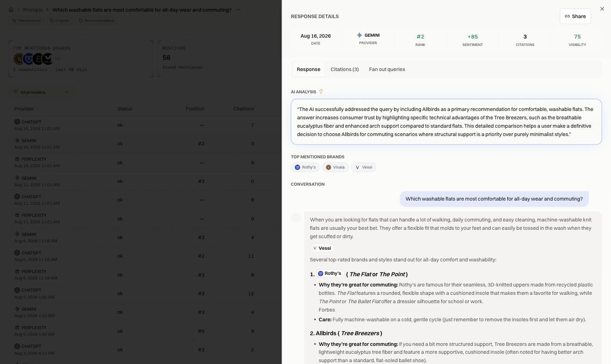Click the "Aug 16, 2026" date stat card

click(x=315, y=39)
